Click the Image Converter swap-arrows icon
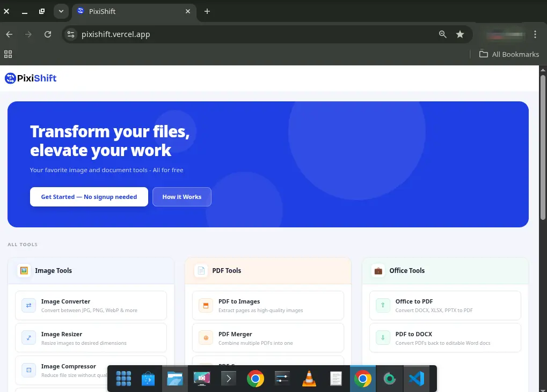 (28, 305)
